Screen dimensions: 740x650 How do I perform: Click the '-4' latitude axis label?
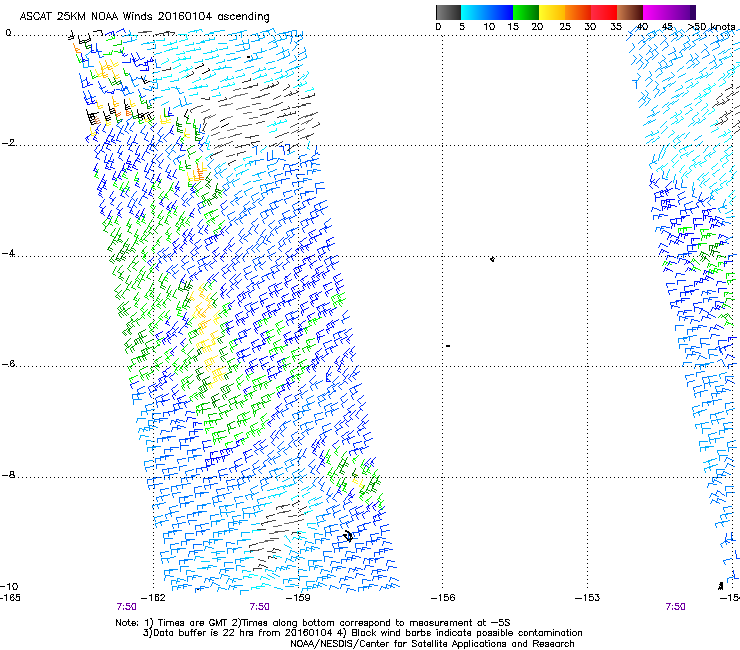coord(8,253)
